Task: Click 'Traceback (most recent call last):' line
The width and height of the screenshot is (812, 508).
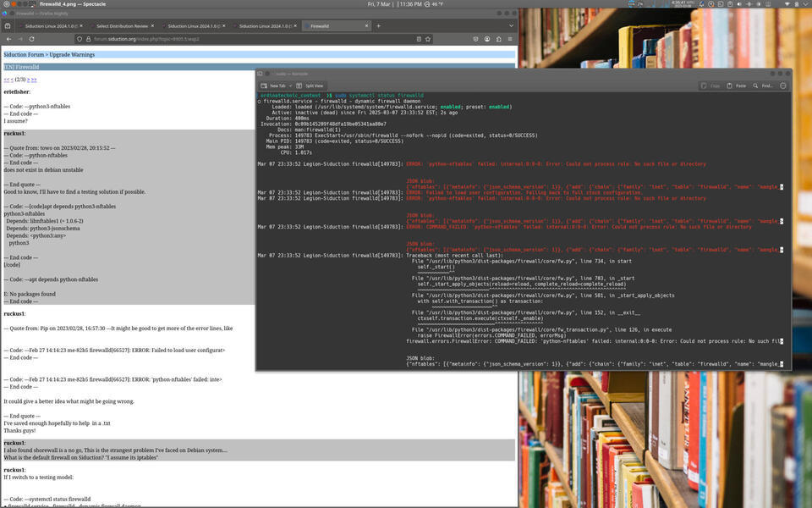Action: (x=454, y=256)
